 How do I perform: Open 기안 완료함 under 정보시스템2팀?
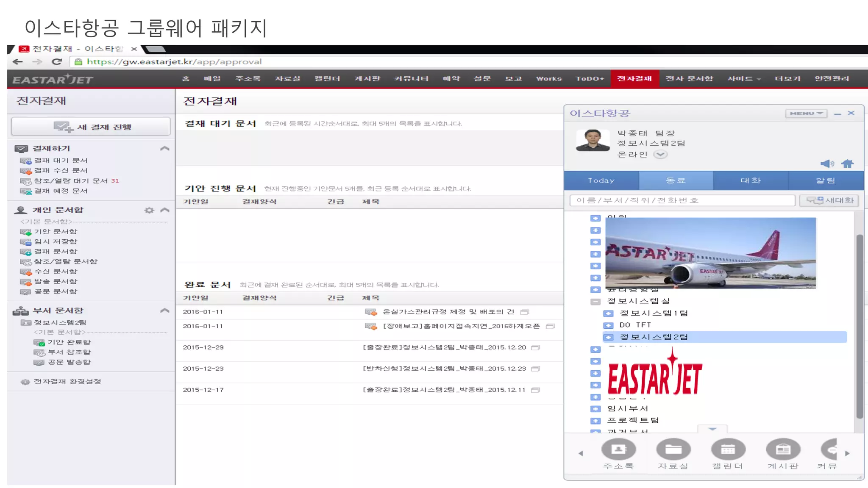(69, 342)
